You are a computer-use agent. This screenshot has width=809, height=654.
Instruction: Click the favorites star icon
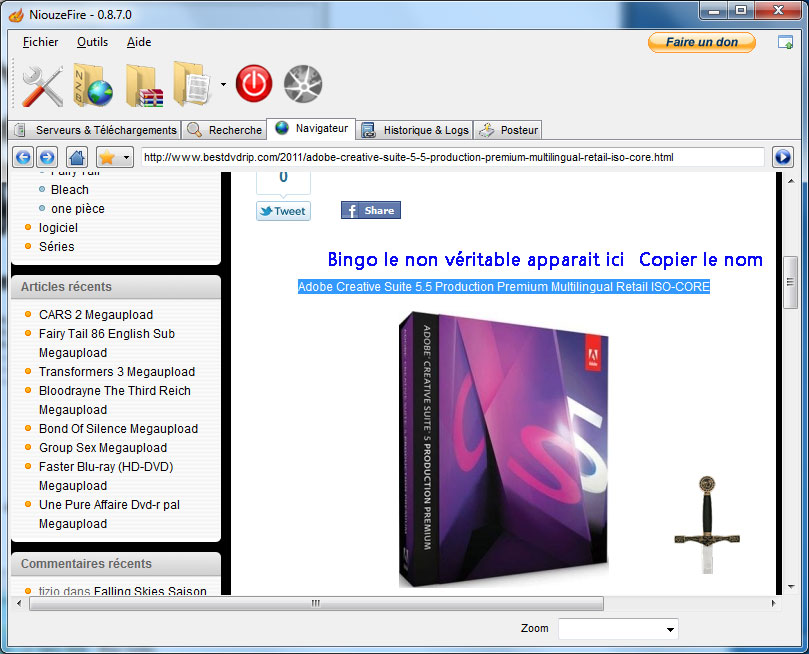107,157
